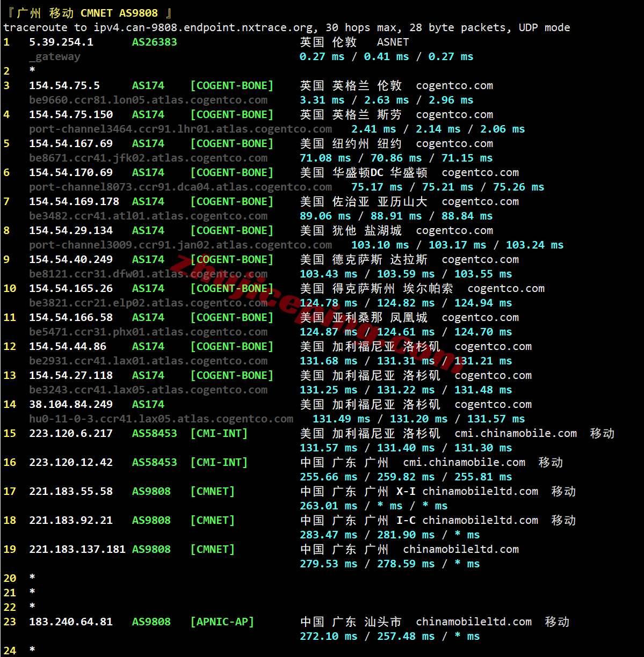Screen dimensions: 644x657
Task: Click hostname be2931.ccr41.lax01.atlas.cogentco.com
Action: tap(148, 361)
